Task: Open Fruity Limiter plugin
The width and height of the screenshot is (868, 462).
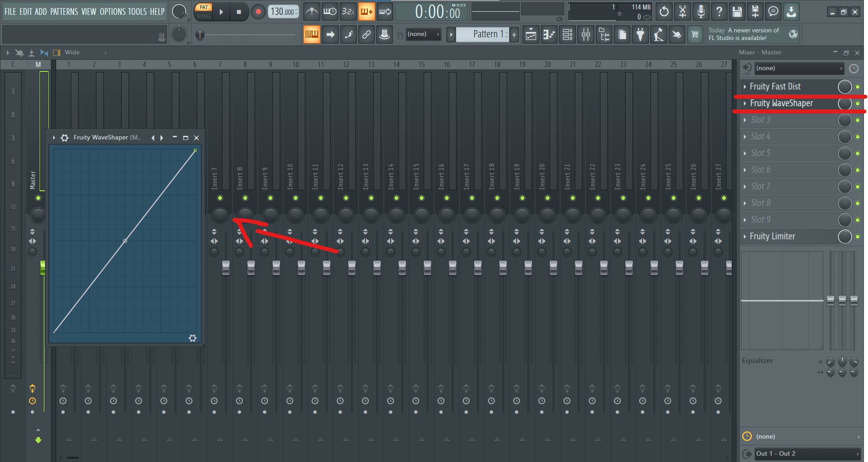Action: click(772, 237)
